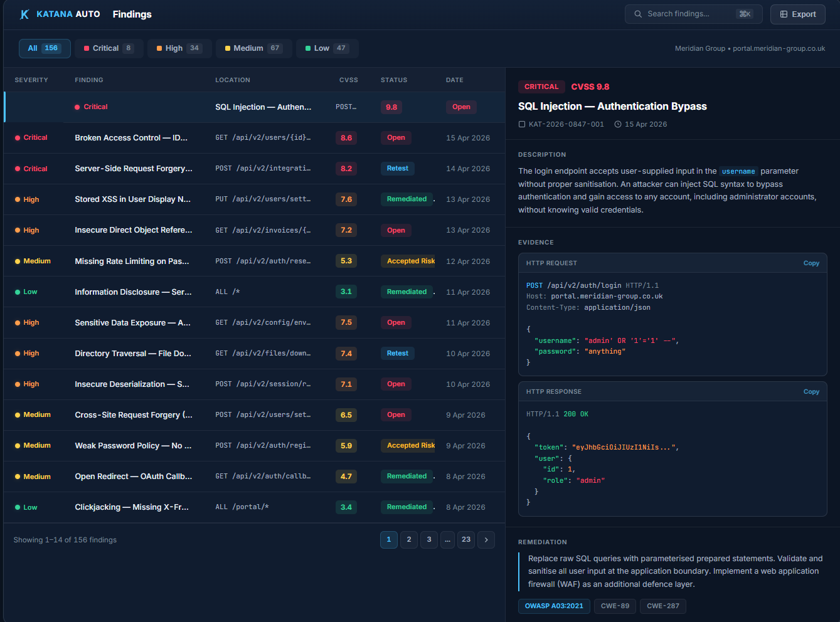Open the Information Disclosure finding
The image size is (840, 622).
(x=254, y=292)
